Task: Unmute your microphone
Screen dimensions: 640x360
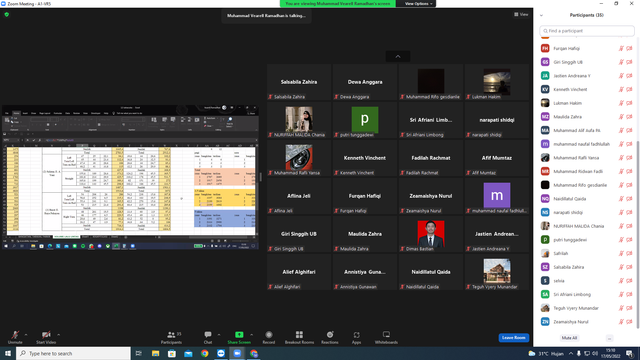Action: pyautogui.click(x=15, y=338)
